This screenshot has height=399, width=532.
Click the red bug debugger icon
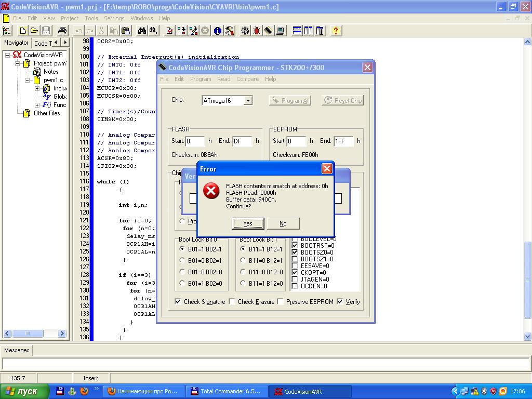(x=257, y=31)
